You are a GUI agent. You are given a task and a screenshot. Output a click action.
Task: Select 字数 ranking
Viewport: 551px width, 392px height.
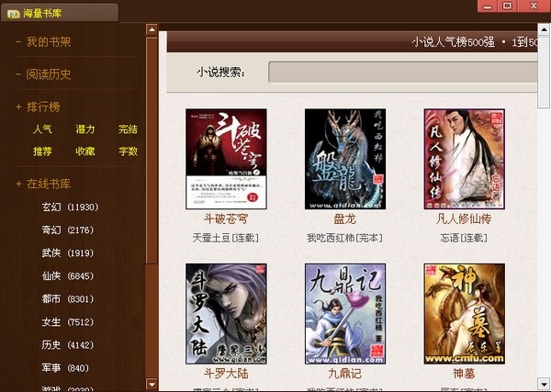click(x=128, y=151)
